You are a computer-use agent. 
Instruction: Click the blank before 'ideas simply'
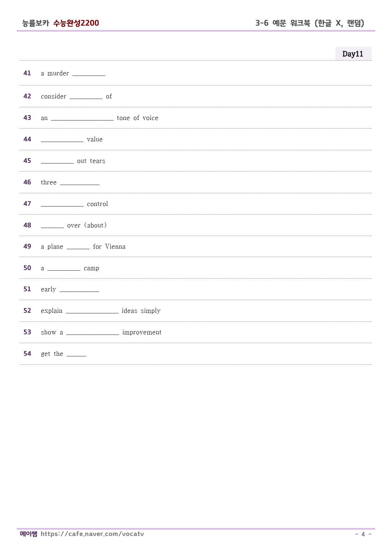[92, 312]
